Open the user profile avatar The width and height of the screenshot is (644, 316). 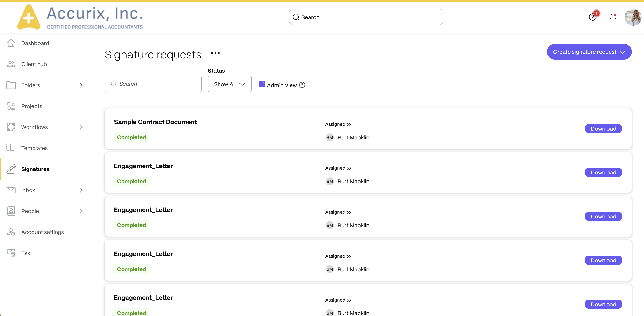click(x=633, y=17)
